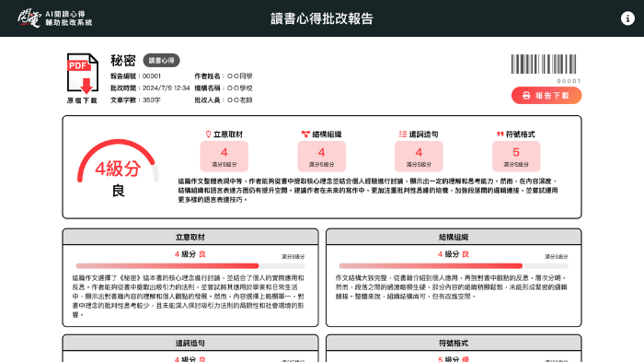Click 4 級分 良 in 立意取材 card

pos(190,254)
